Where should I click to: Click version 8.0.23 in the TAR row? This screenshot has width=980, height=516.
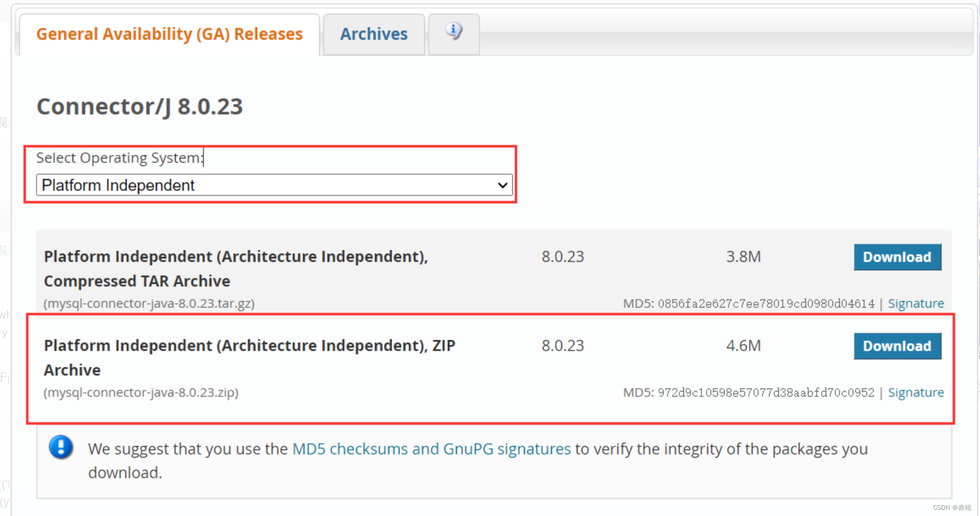[563, 257]
